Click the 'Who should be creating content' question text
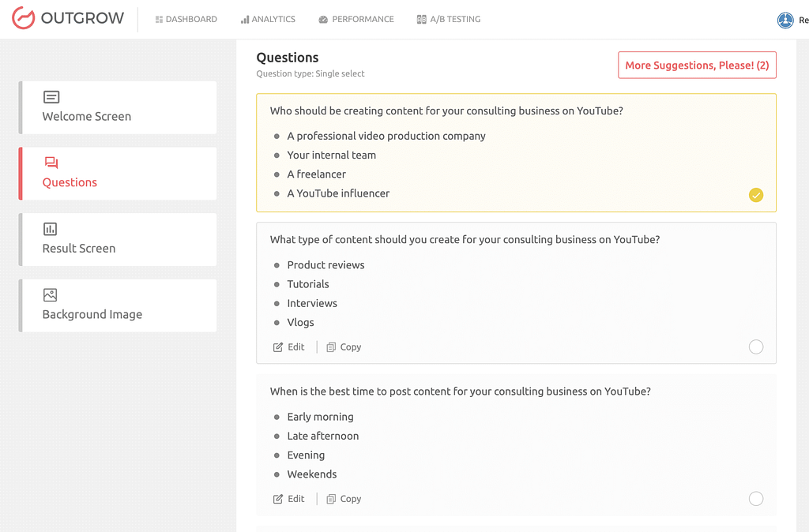Image resolution: width=809 pixels, height=532 pixels. (x=446, y=111)
